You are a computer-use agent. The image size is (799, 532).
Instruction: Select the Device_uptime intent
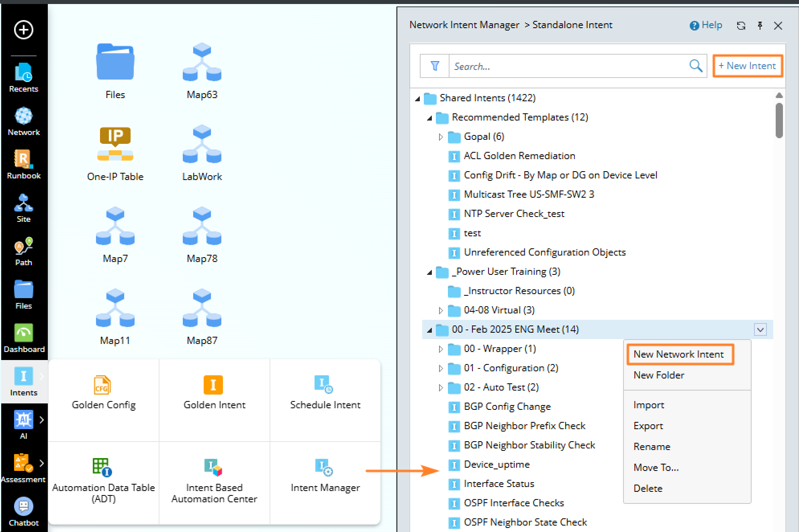point(497,464)
